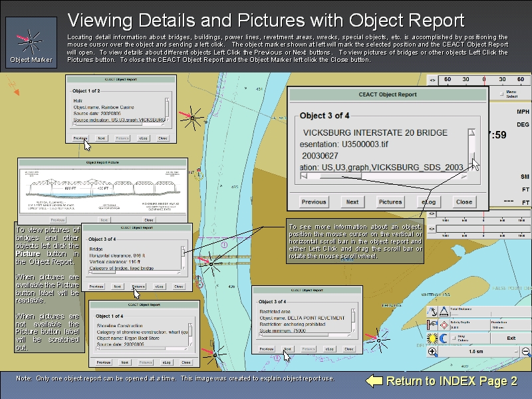This screenshot has width=532, height=399.
Task: Click Previous in the large Object Report
Action: pyautogui.click(x=314, y=201)
